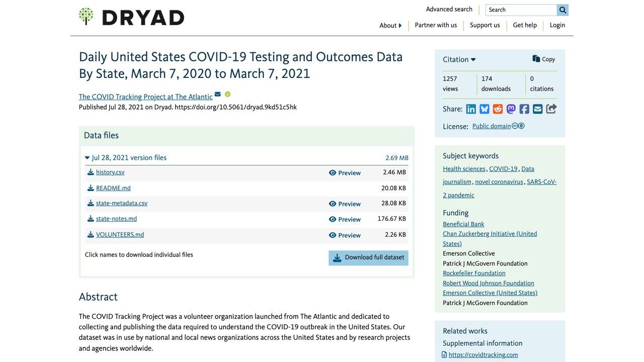This screenshot has width=644, height=362.
Task: Download state-notes.md by its file name
Action: click(x=116, y=219)
